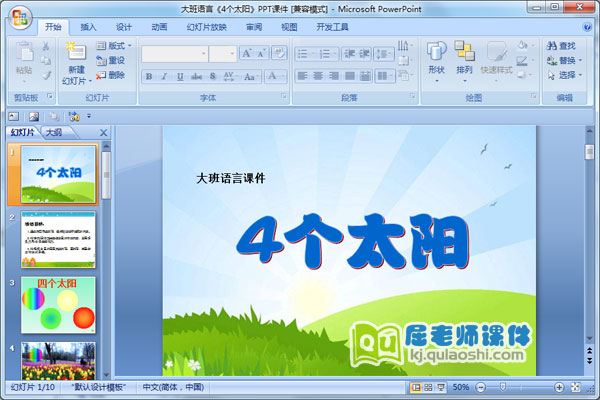Toggle Italic formatting button
The width and height of the screenshot is (600, 400).
click(165, 76)
